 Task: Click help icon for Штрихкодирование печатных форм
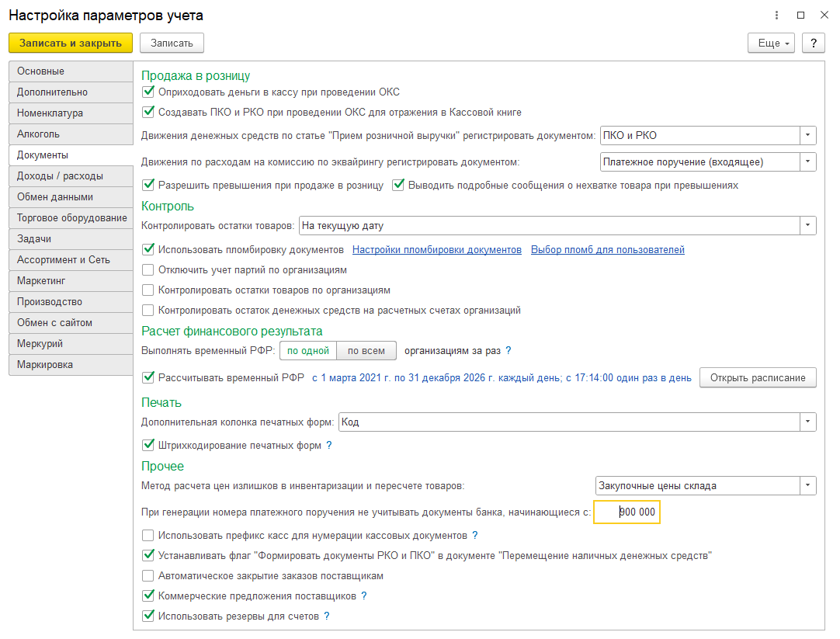(x=329, y=445)
